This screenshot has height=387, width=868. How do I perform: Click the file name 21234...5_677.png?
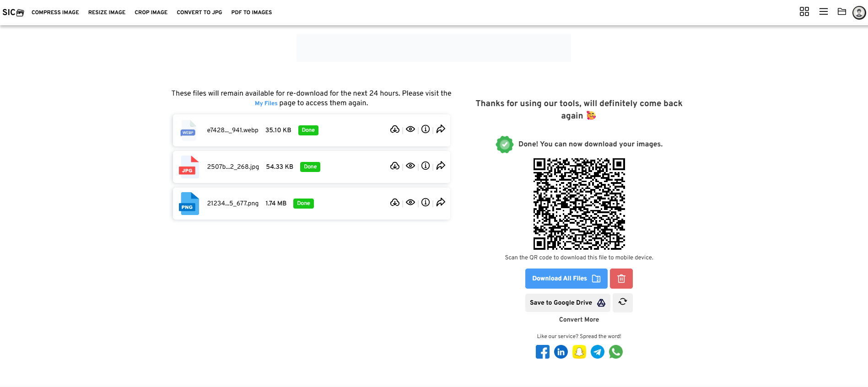(232, 204)
